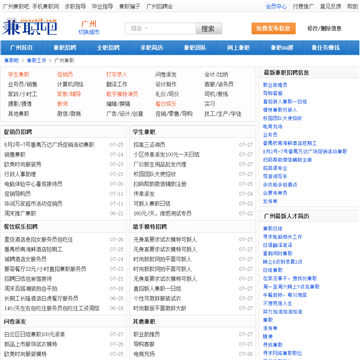Click the 帮助 help link

click(x=352, y=6)
